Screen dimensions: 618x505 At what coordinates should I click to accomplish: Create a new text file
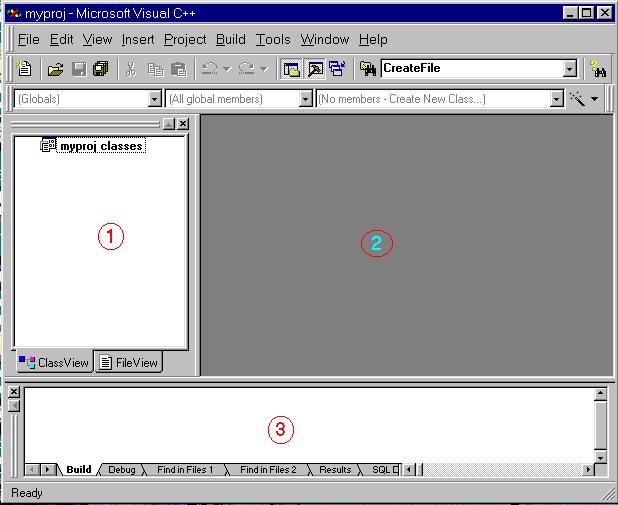pyautogui.click(x=24, y=69)
